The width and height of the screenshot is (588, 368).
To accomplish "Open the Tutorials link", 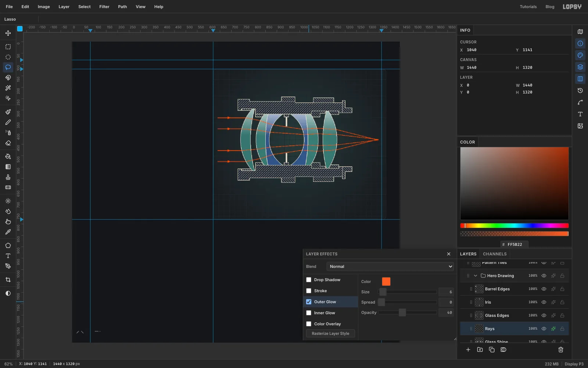I will tap(528, 7).
